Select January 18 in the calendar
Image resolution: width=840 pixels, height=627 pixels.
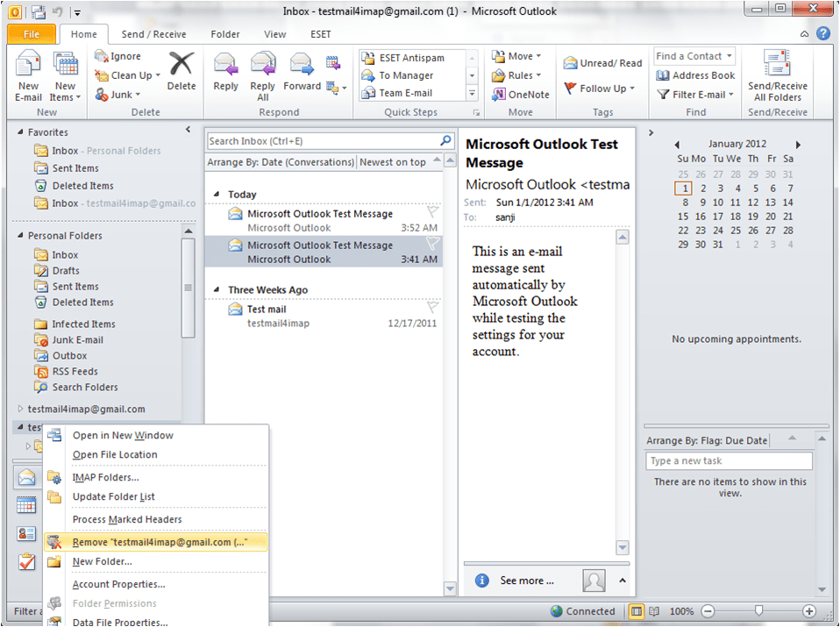[735, 217]
